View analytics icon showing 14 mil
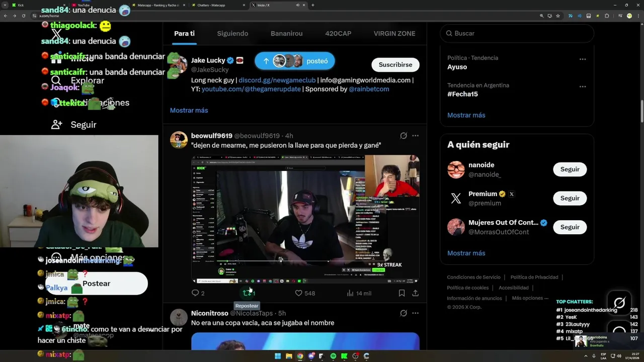 [350, 293]
